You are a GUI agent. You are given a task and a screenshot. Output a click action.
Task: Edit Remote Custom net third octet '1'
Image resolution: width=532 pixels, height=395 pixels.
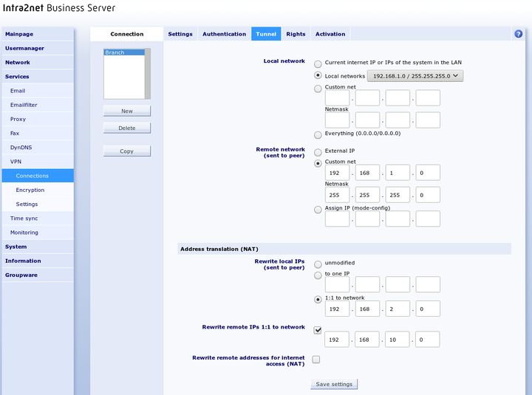point(398,173)
